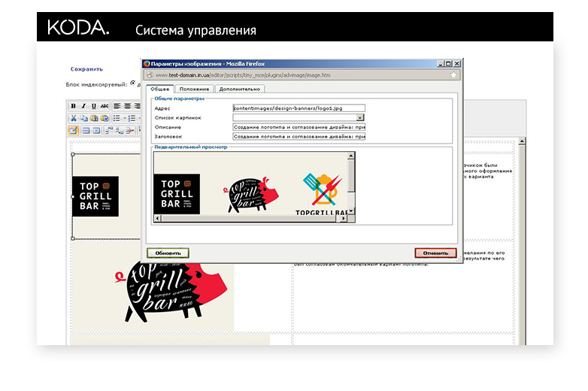Viewport: 588px width, 391px height.
Task: Click the 'Общие параметры' group heading
Action: pos(179,99)
